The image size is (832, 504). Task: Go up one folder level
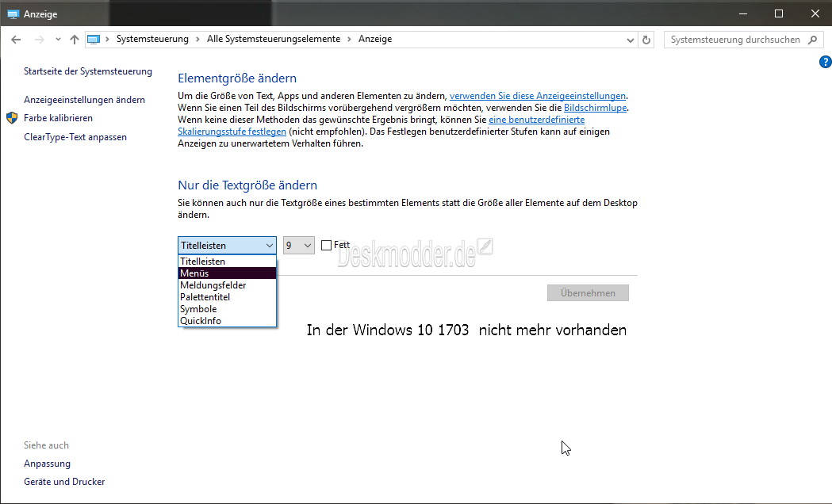(75, 39)
